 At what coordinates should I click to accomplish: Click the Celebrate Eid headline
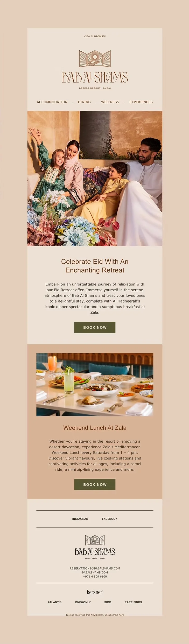click(95, 266)
